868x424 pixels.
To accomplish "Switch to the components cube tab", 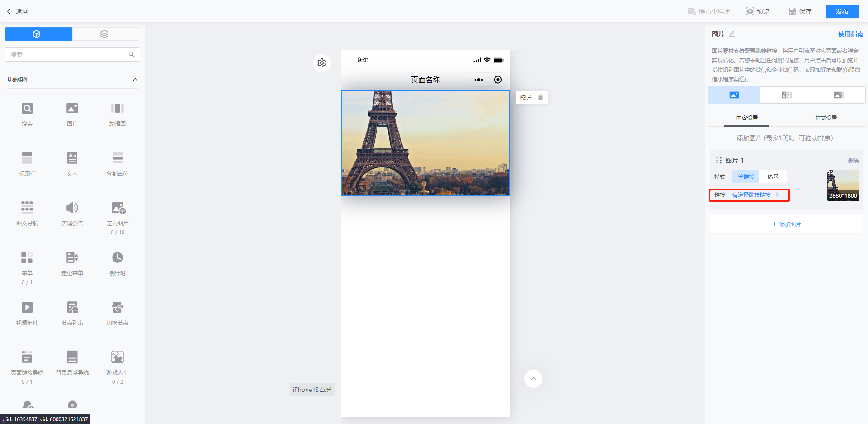I will (38, 34).
